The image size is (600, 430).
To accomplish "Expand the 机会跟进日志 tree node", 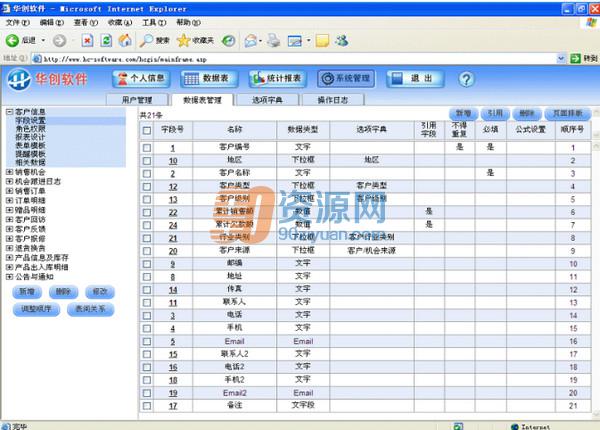I will (x=10, y=181).
